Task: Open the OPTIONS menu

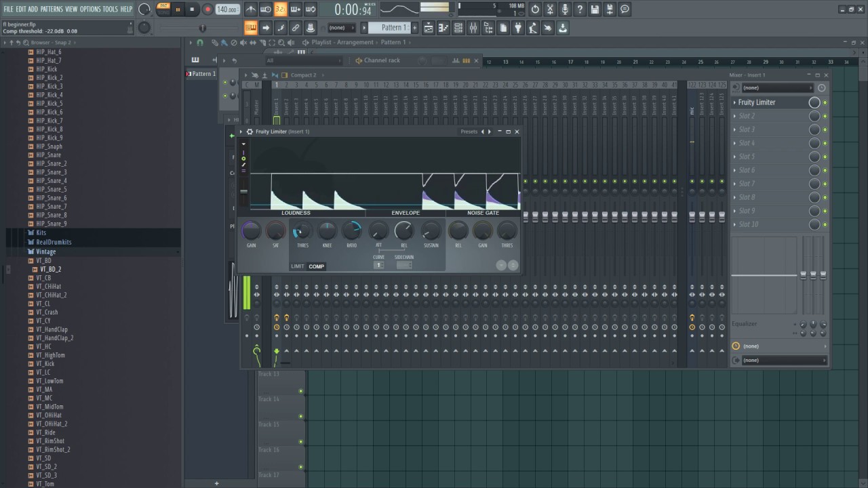Action: [x=90, y=9]
